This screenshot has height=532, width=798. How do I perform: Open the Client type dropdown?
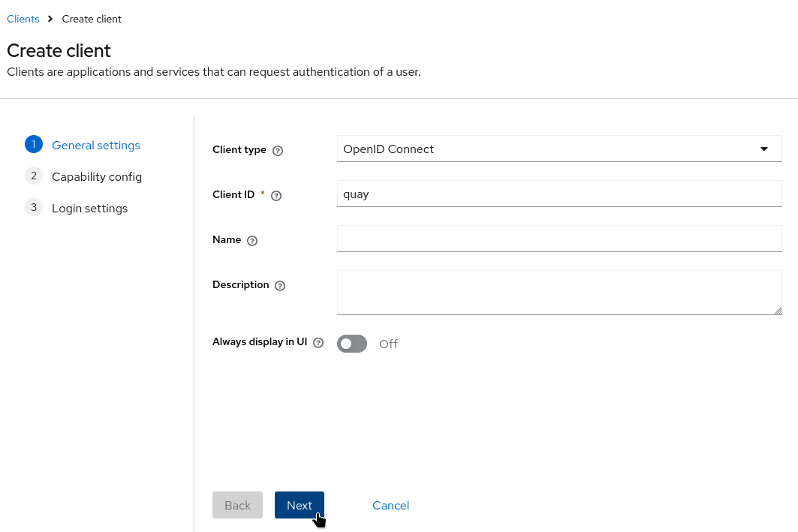548,149
